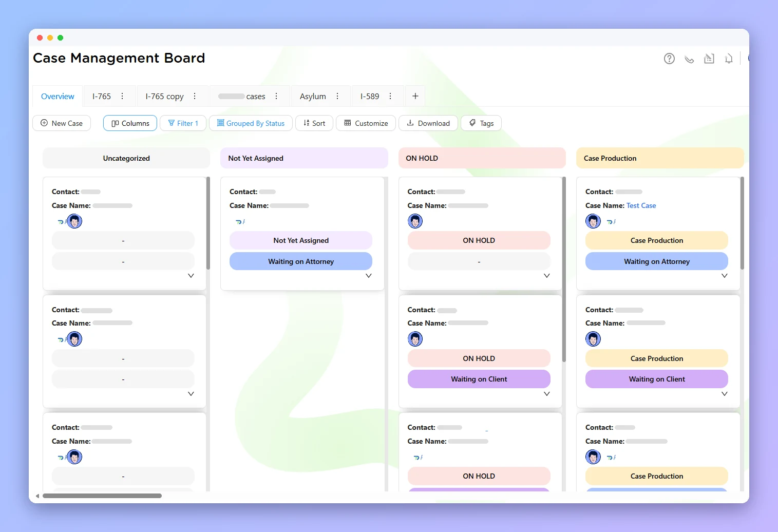Image resolution: width=778 pixels, height=532 pixels.
Task: Switch to the I-765 tab
Action: 102,96
